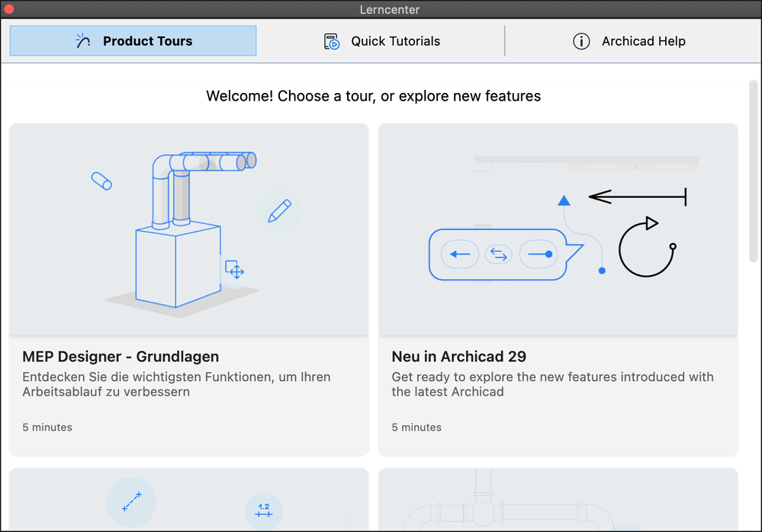This screenshot has height=532, width=762.
Task: Click the Quick Tutorials video icon
Action: pyautogui.click(x=332, y=41)
